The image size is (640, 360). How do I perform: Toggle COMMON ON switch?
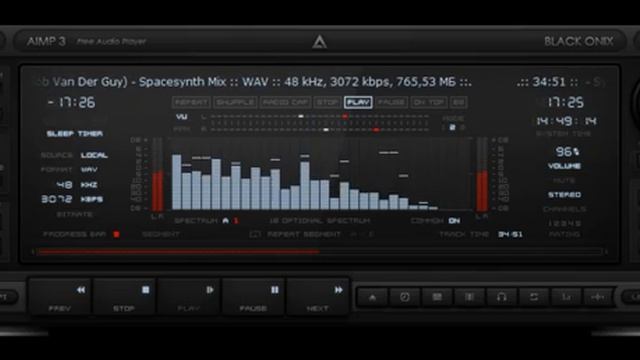click(x=454, y=221)
